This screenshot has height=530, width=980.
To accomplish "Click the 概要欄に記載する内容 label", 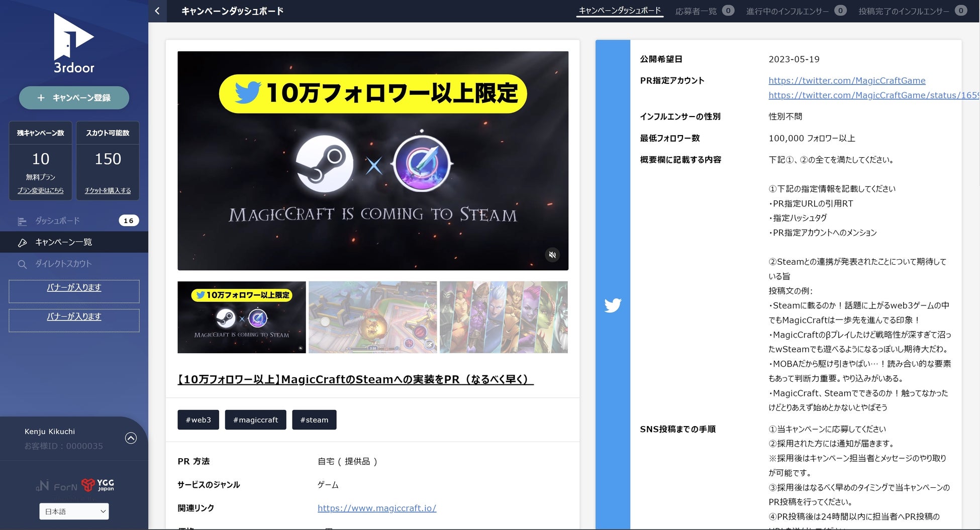I will point(680,160).
